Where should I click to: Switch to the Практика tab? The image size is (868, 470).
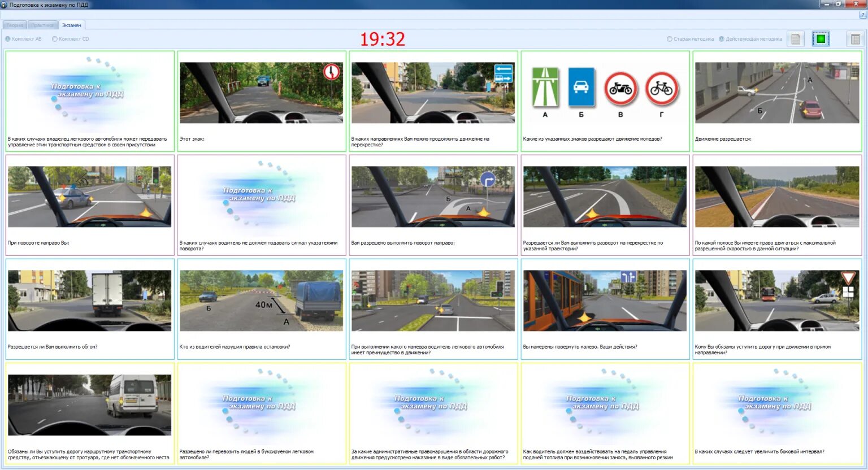pyautogui.click(x=42, y=25)
